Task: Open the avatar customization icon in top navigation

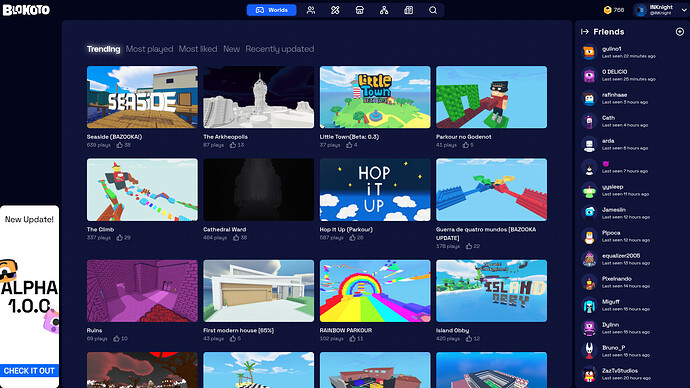Action: click(x=335, y=10)
